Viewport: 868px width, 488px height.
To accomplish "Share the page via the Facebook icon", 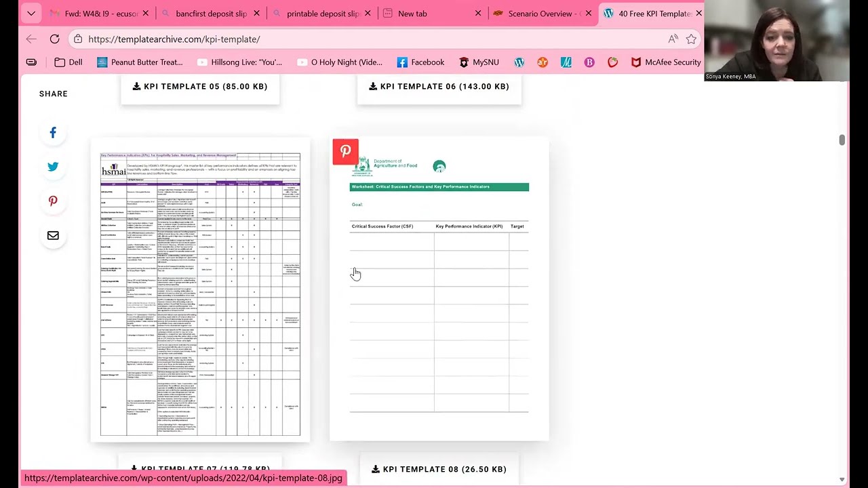I will [53, 133].
